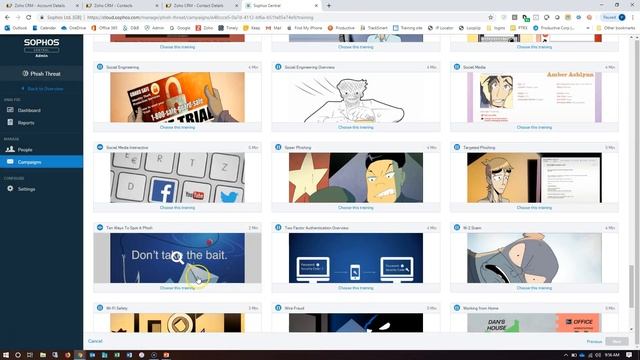The height and width of the screenshot is (360, 640).
Task: Click the Ten Ways To Spot A Phish icon
Action: (x=100, y=227)
